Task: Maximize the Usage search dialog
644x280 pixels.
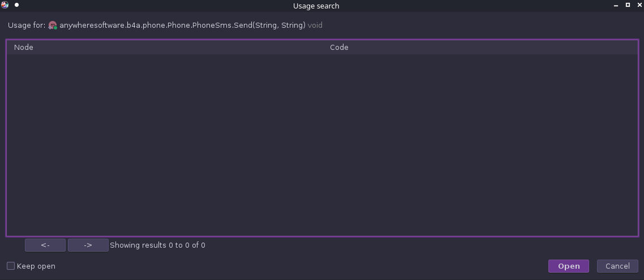Action: (x=628, y=5)
